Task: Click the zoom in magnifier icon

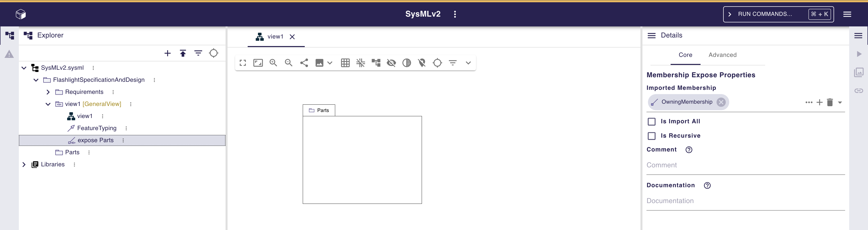Action: click(273, 63)
